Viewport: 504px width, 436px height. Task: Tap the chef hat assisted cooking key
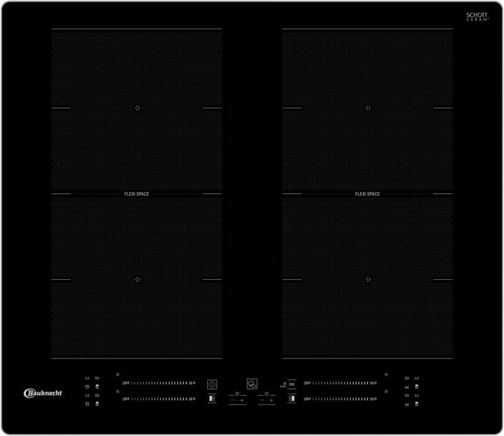(x=252, y=384)
